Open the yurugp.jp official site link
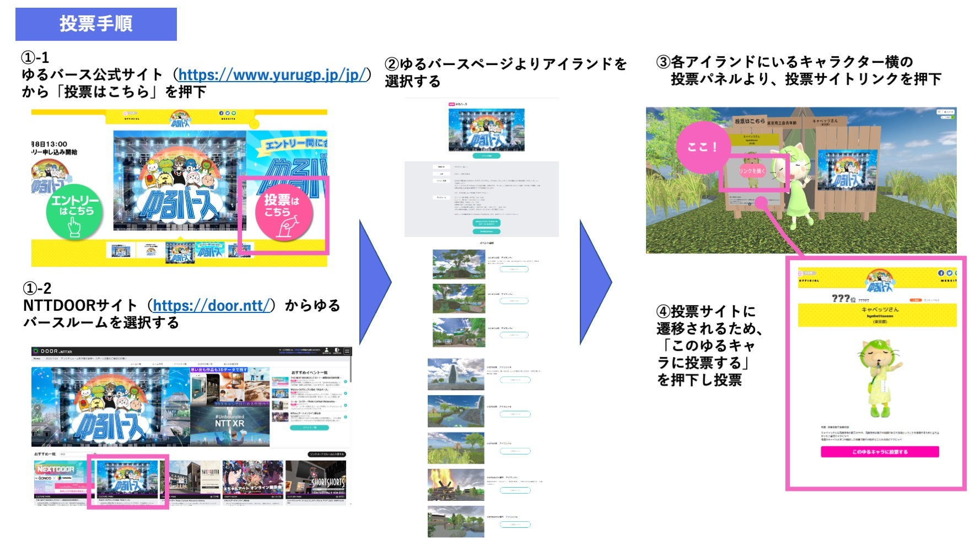Viewport: 980px width, 551px height. [272, 74]
